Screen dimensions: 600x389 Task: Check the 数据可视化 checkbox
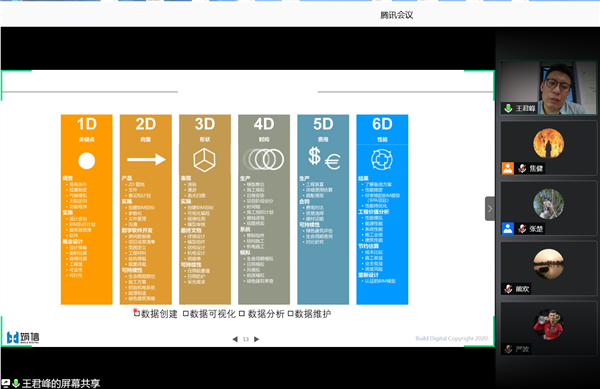186,314
